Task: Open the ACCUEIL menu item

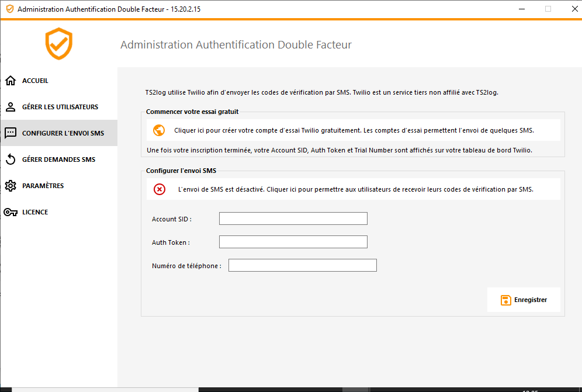Action: pyautogui.click(x=59, y=81)
